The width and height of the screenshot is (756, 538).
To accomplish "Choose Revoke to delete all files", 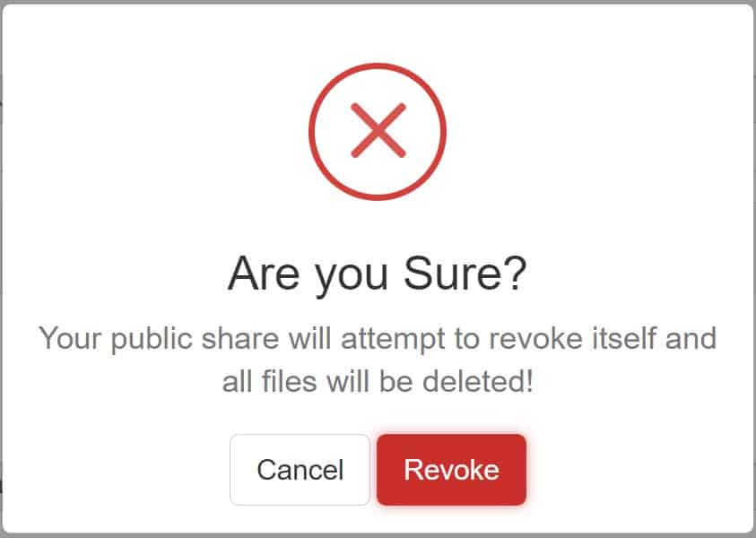I will click(x=451, y=470).
